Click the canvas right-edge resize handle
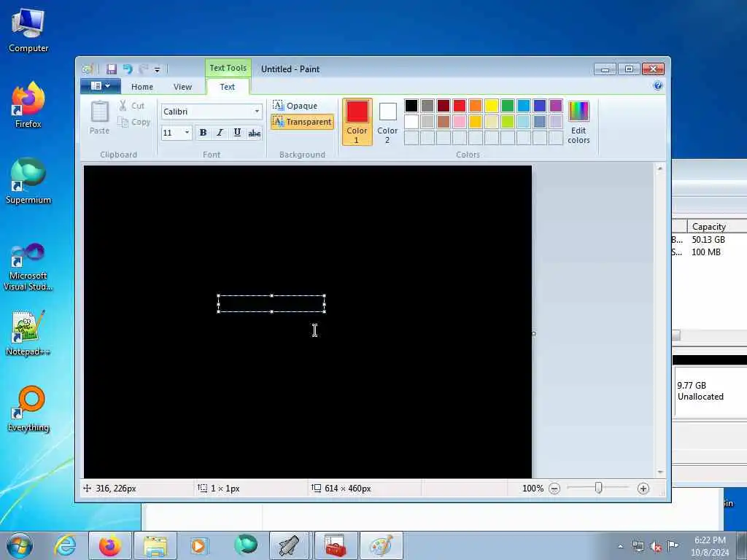The image size is (747, 560). (x=533, y=334)
